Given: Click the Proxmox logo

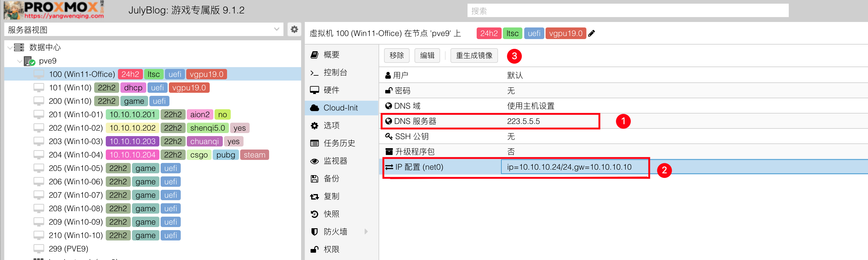Looking at the screenshot, I should click(x=54, y=10).
